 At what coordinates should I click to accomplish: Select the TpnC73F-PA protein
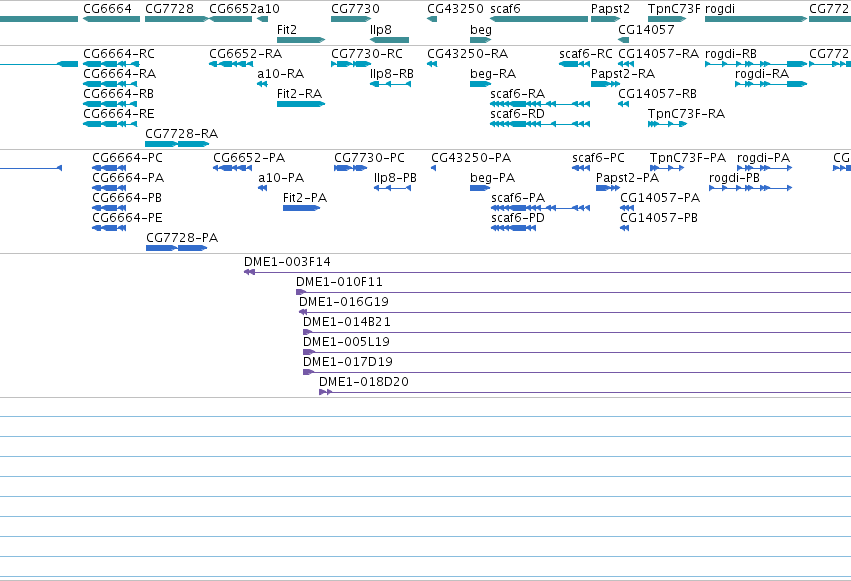(x=667, y=168)
